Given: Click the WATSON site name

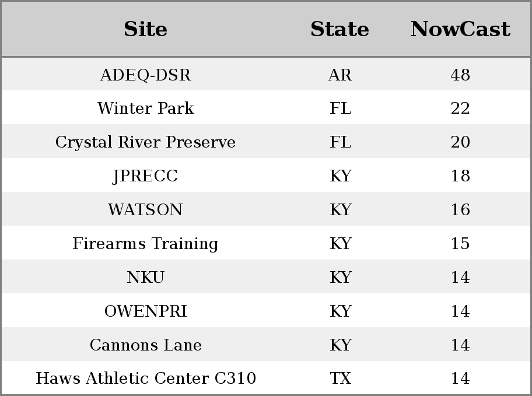Looking at the screenshot, I should click(x=145, y=210).
